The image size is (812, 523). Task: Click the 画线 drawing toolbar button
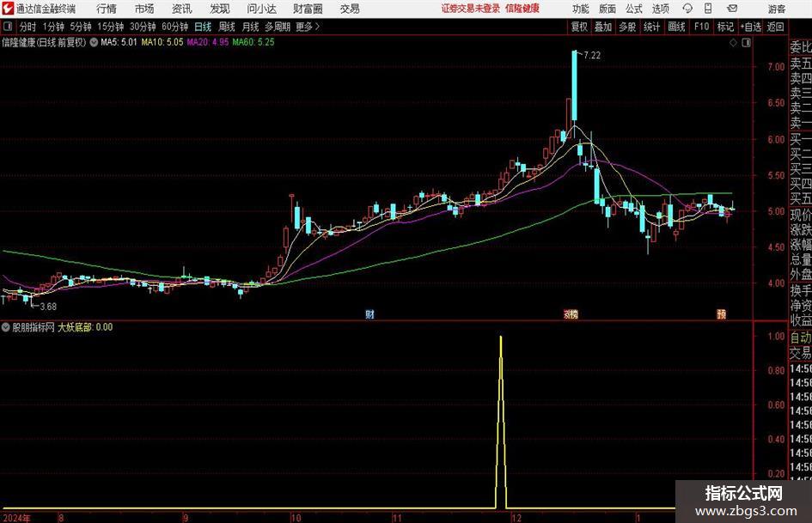[676, 27]
